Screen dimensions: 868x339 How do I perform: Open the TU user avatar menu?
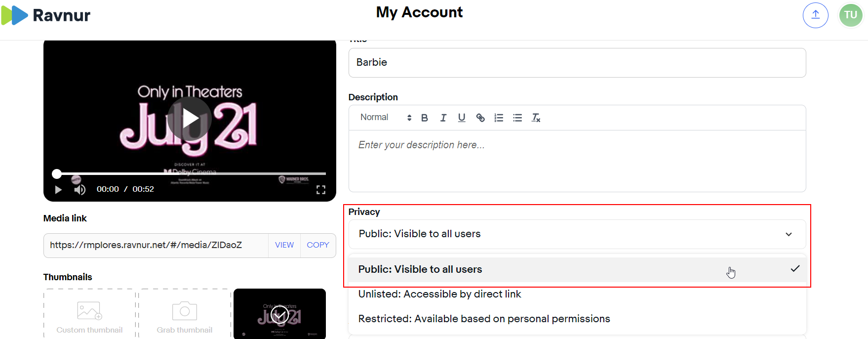[x=850, y=15]
